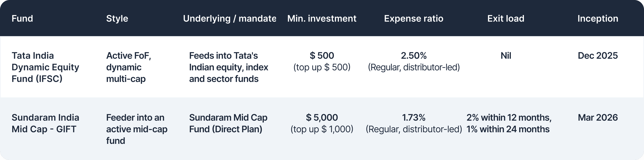Open Tata India Dynamic Equity Fund name

point(45,67)
